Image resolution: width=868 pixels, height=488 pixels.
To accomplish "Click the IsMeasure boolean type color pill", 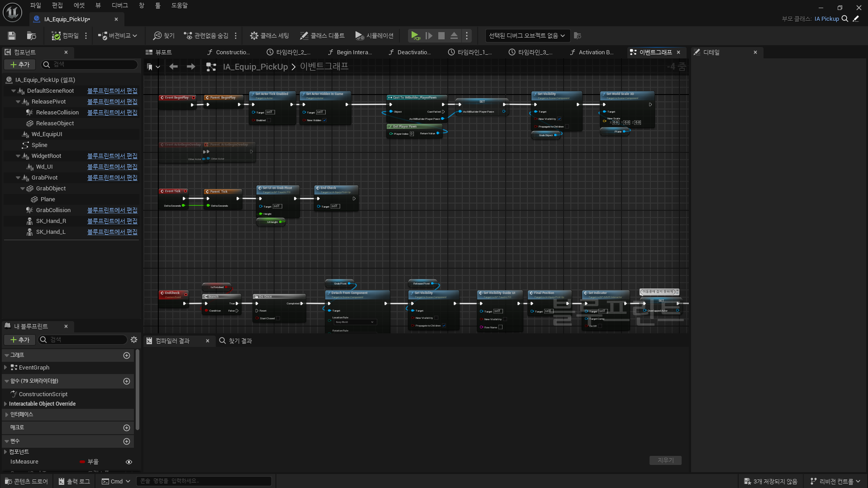I will click(x=82, y=462).
